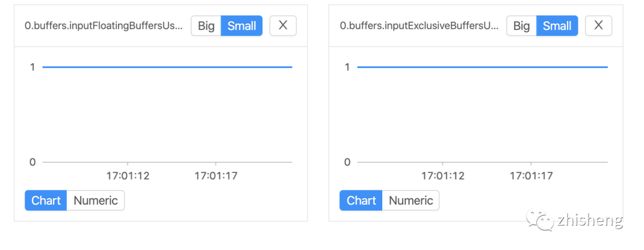Close the inputExclusiveBuffersUsage metric card with X
The height and width of the screenshot is (250, 644).
(x=599, y=26)
